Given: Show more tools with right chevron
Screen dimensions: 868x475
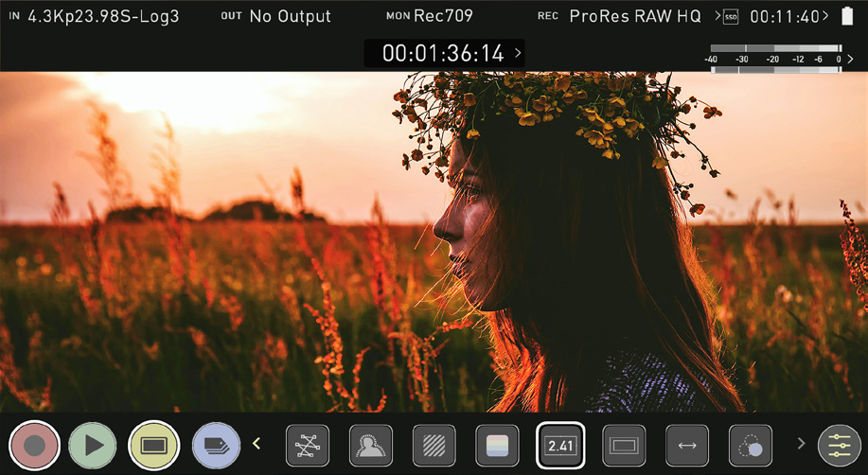Looking at the screenshot, I should 800,444.
